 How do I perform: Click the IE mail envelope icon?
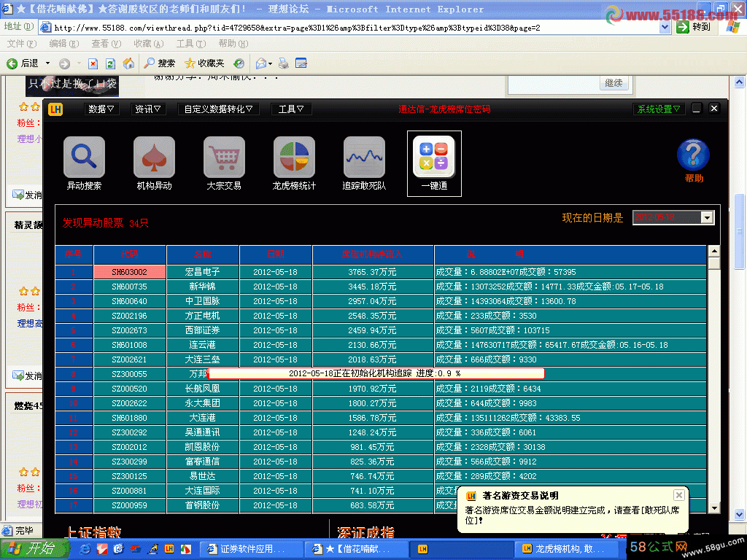point(261,63)
